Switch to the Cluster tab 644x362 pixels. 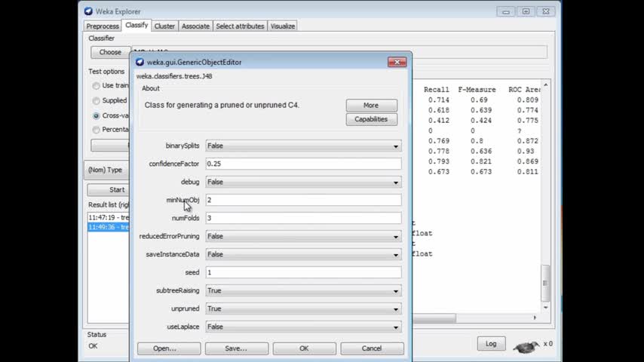pos(164,26)
